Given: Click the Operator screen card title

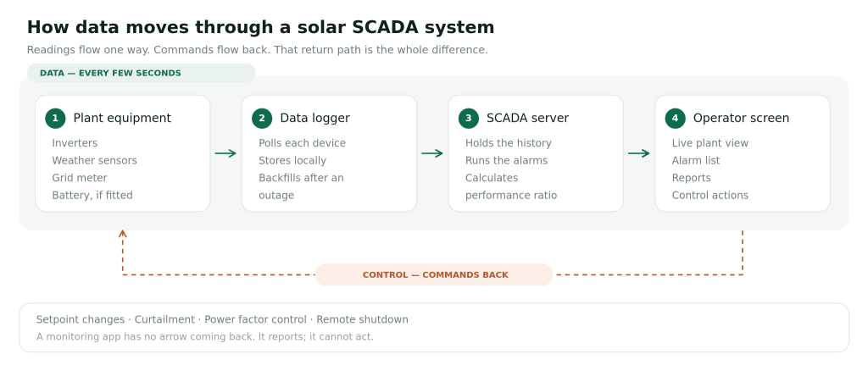Looking at the screenshot, I should pos(741,119).
